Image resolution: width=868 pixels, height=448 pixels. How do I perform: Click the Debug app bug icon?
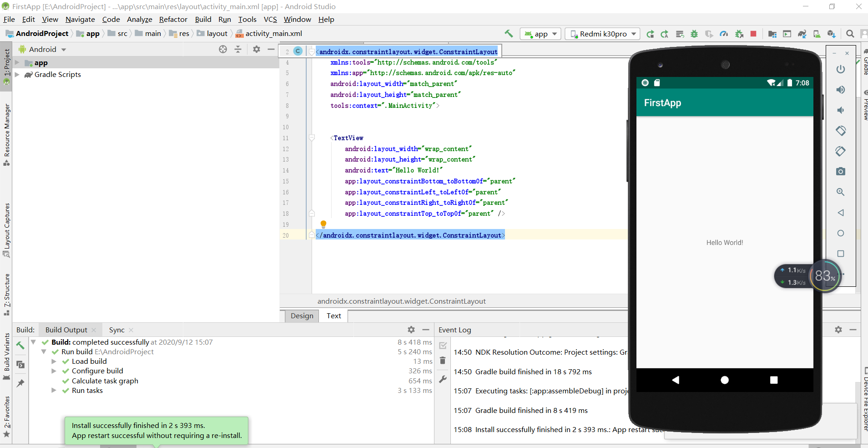[694, 34]
